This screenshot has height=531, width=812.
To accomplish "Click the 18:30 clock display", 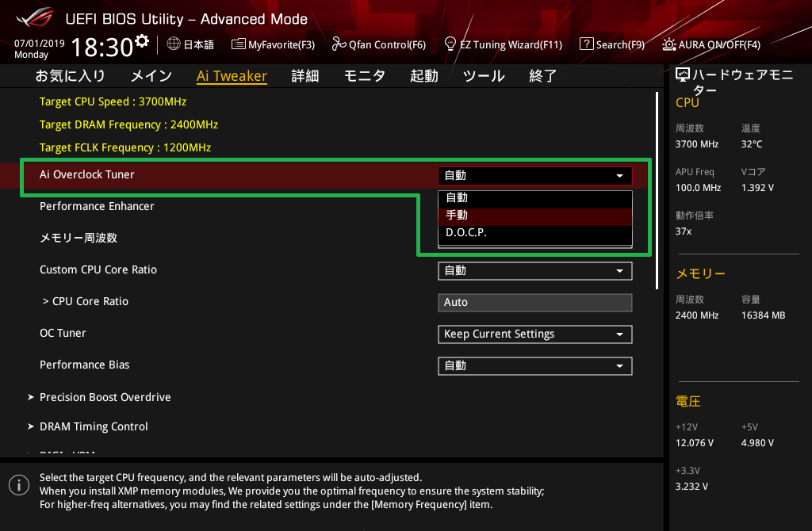I will click(102, 47).
